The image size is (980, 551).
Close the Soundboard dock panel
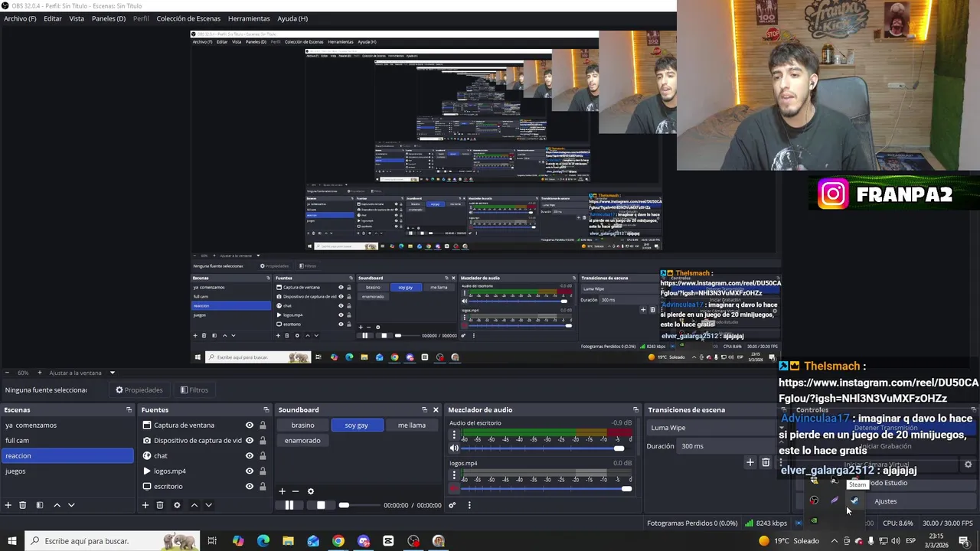[436, 410]
